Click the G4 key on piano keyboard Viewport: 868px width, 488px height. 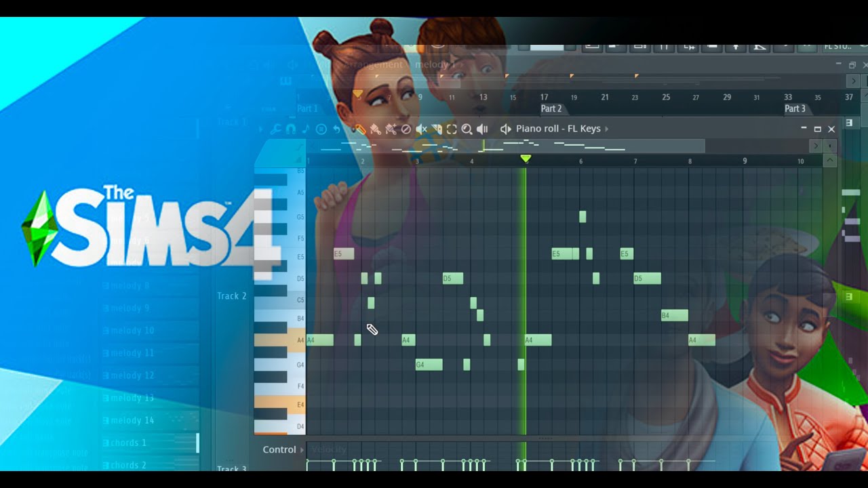click(279, 365)
